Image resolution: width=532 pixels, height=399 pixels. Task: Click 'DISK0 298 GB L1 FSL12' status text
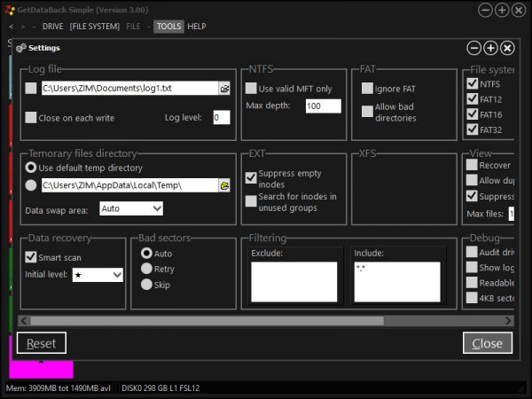(160, 388)
